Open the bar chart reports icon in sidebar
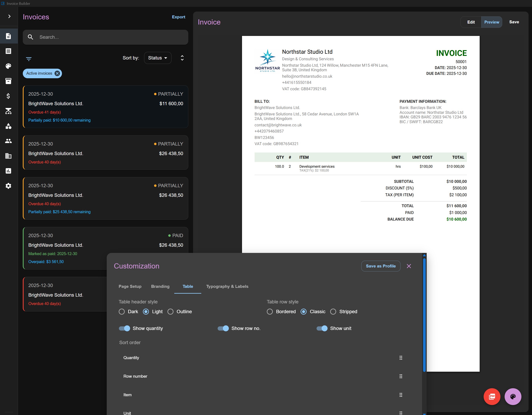 coord(9,171)
